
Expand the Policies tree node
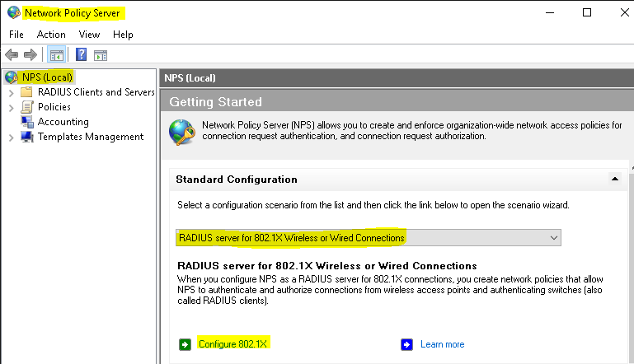coord(11,107)
